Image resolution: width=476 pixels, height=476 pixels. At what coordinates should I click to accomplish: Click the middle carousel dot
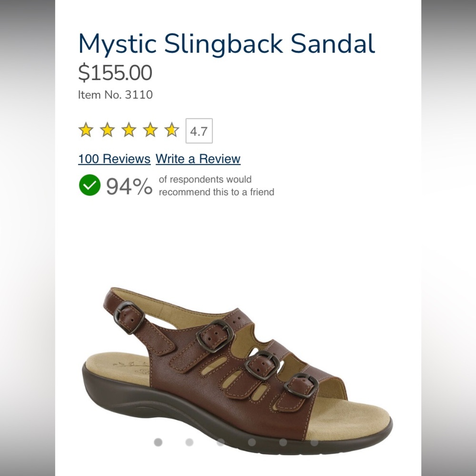220,442
